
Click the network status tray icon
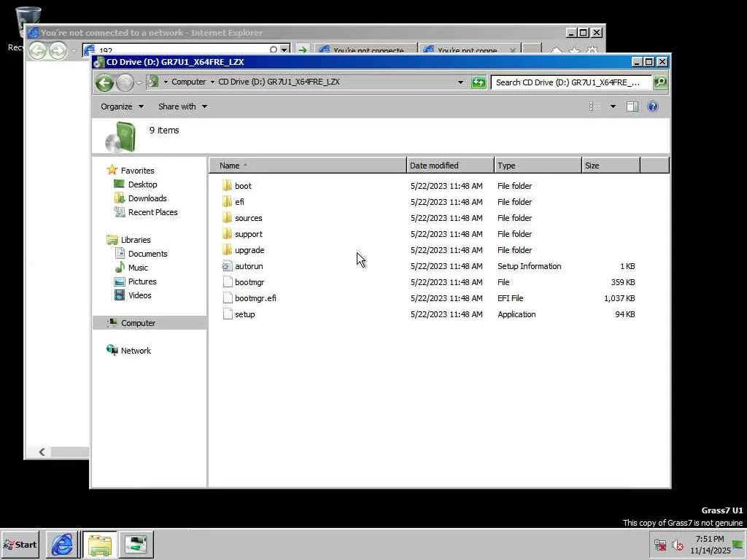click(x=659, y=545)
